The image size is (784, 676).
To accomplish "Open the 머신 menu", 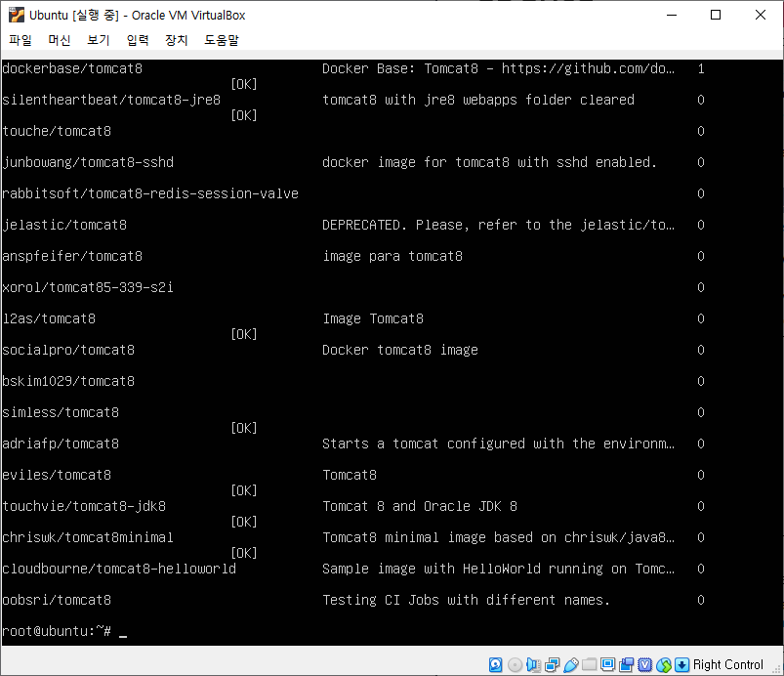I will 59,40.
